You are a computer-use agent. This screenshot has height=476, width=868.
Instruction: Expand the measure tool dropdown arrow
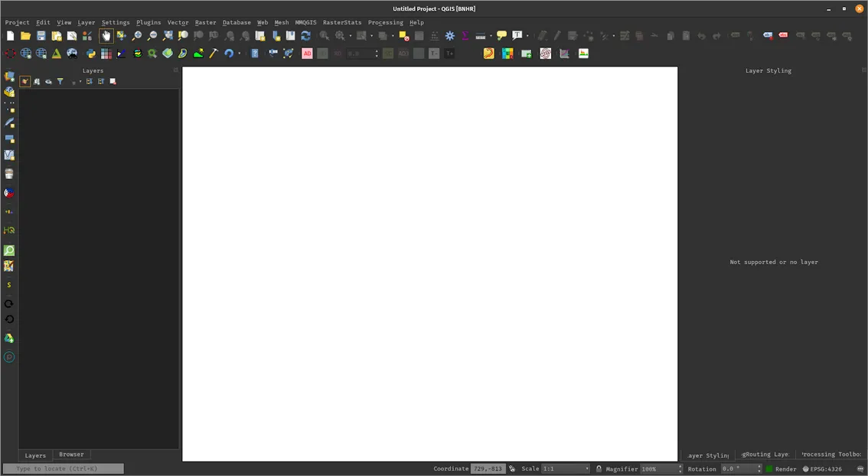tap(490, 35)
